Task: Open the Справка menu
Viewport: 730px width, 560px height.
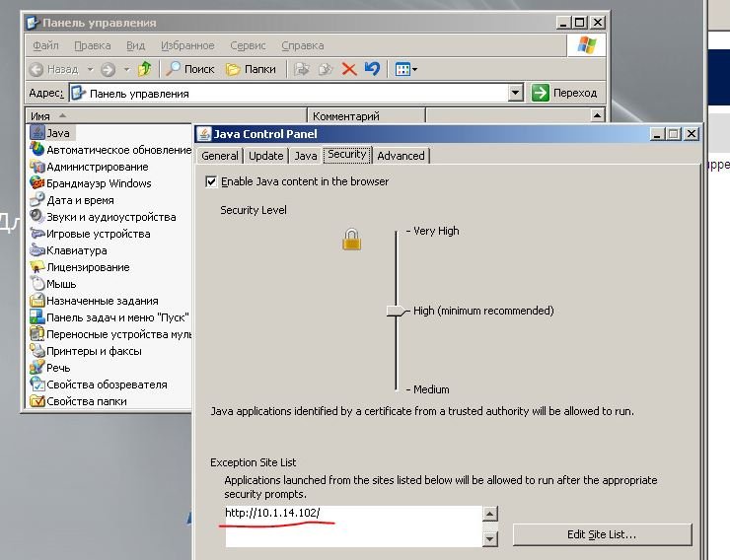Action: 303,45
